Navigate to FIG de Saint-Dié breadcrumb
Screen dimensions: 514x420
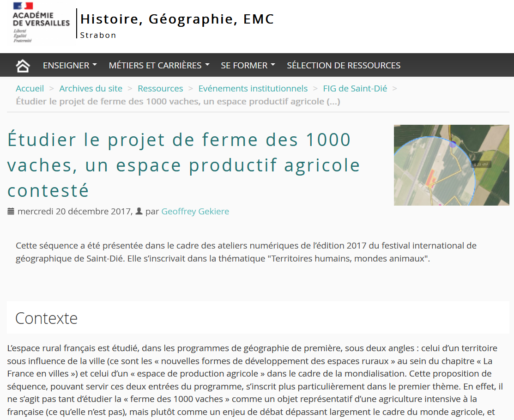[x=355, y=88]
